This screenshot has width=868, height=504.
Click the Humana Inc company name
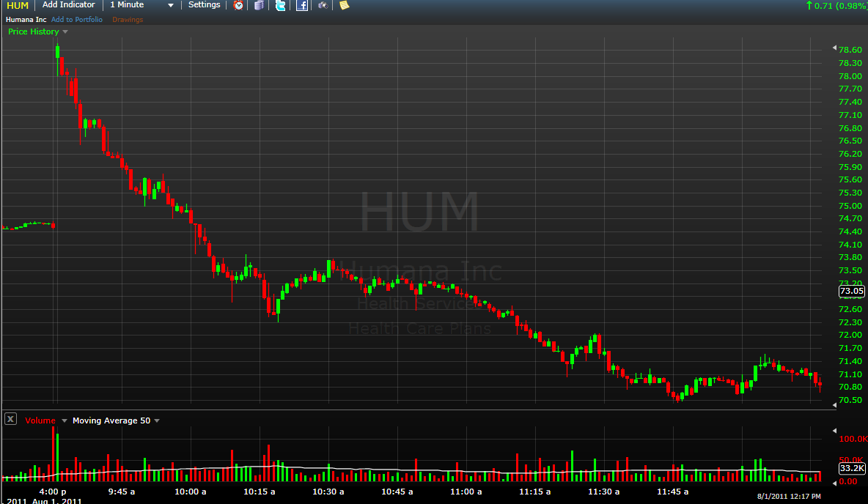coord(26,19)
